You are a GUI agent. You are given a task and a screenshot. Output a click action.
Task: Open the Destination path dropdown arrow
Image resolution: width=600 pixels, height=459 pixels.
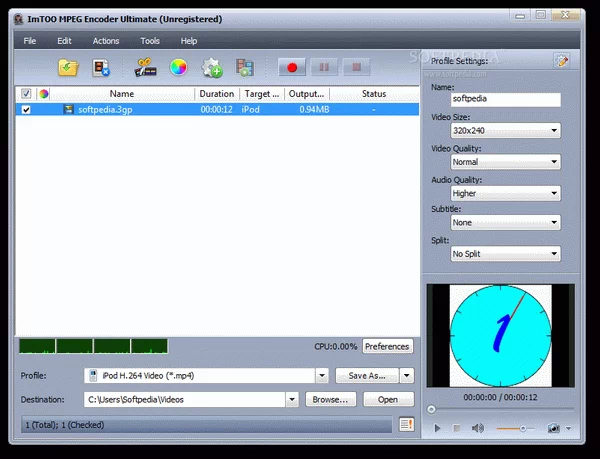tap(292, 399)
